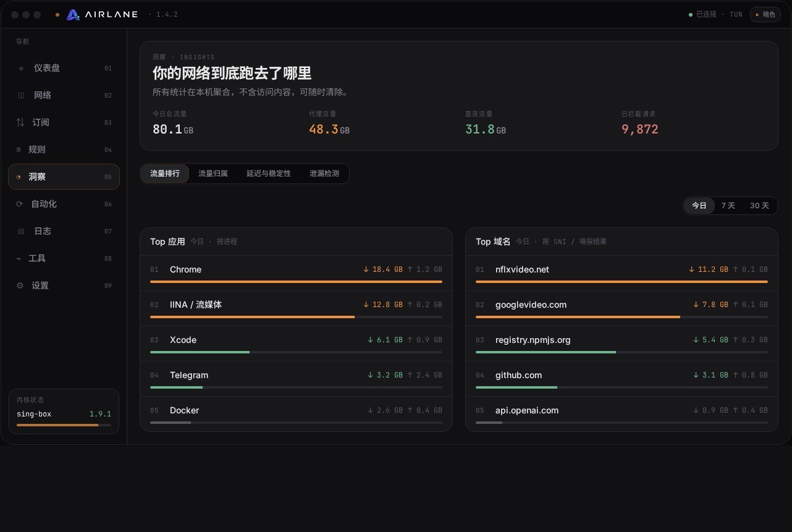Click the Docker app row
This screenshot has width=792, height=532.
(x=296, y=414)
